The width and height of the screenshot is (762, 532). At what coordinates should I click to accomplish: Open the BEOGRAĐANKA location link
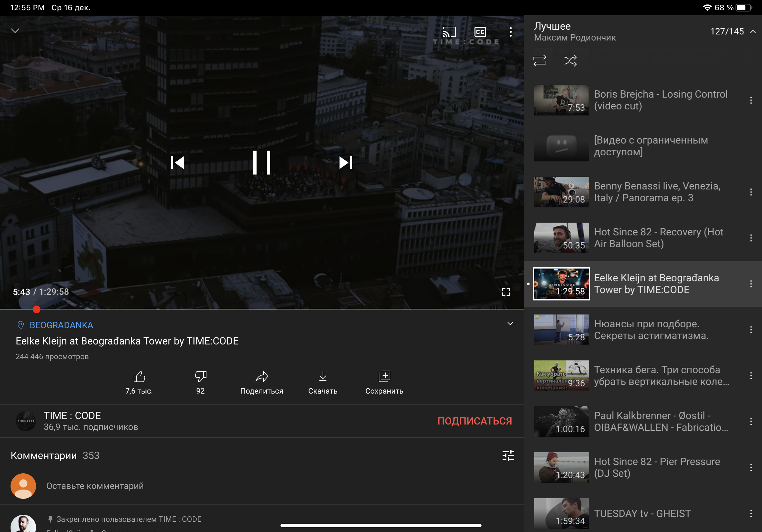(x=61, y=325)
